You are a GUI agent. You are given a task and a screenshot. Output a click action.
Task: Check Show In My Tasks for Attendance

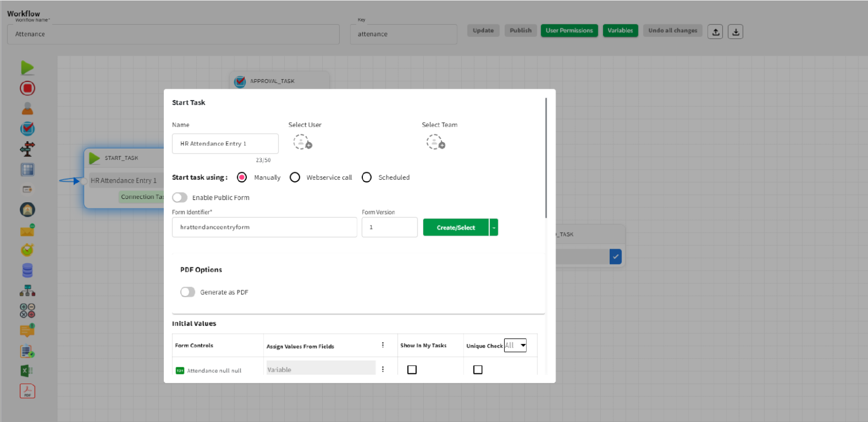pyautogui.click(x=412, y=369)
